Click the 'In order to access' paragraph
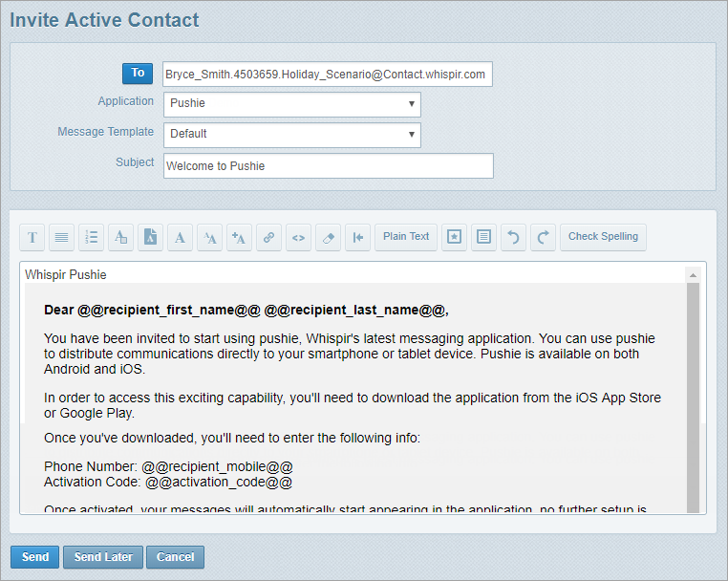This screenshot has height=581, width=728. coord(352,405)
